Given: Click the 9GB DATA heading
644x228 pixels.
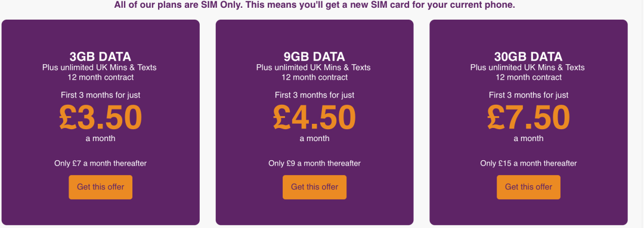Looking at the screenshot, I should tap(315, 57).
